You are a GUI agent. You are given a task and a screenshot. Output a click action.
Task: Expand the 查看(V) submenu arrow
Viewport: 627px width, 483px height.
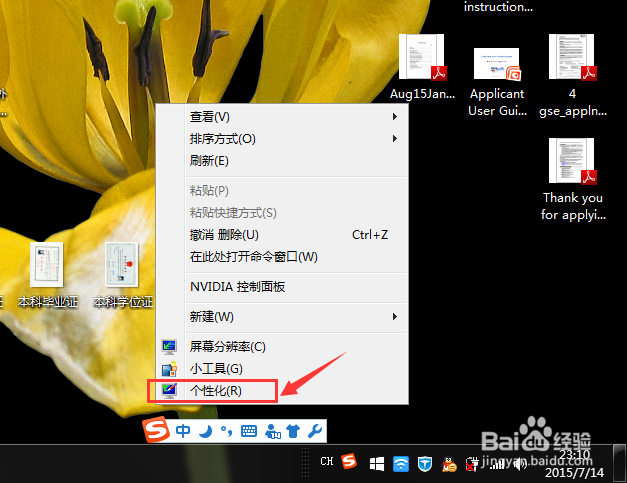tap(395, 117)
